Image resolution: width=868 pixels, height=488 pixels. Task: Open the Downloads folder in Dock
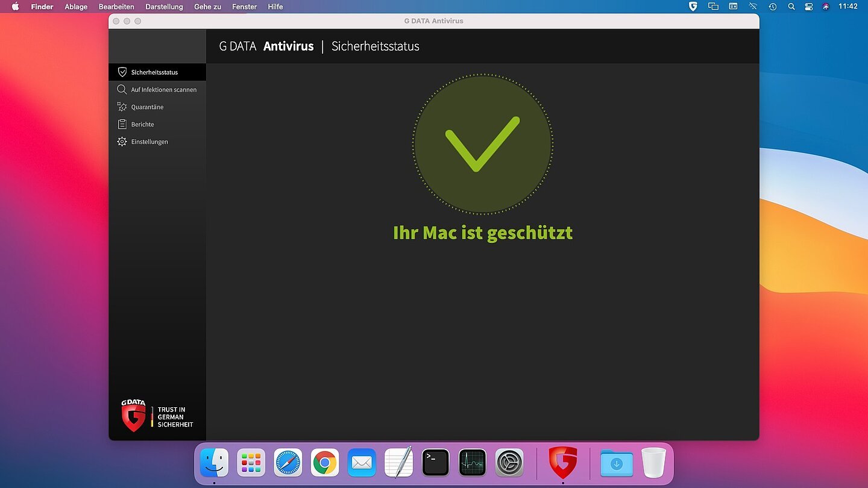tap(617, 463)
